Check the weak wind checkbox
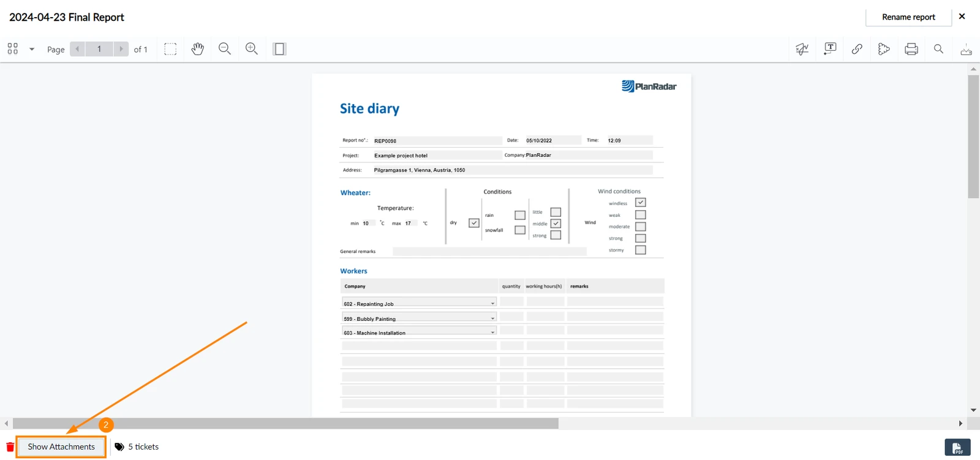Viewport: 980px width, 460px height. [x=641, y=214]
